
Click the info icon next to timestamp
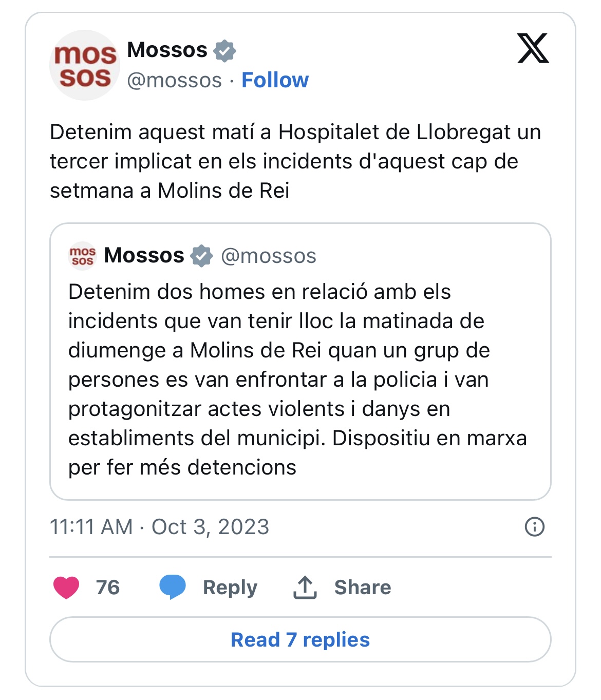[x=534, y=527]
